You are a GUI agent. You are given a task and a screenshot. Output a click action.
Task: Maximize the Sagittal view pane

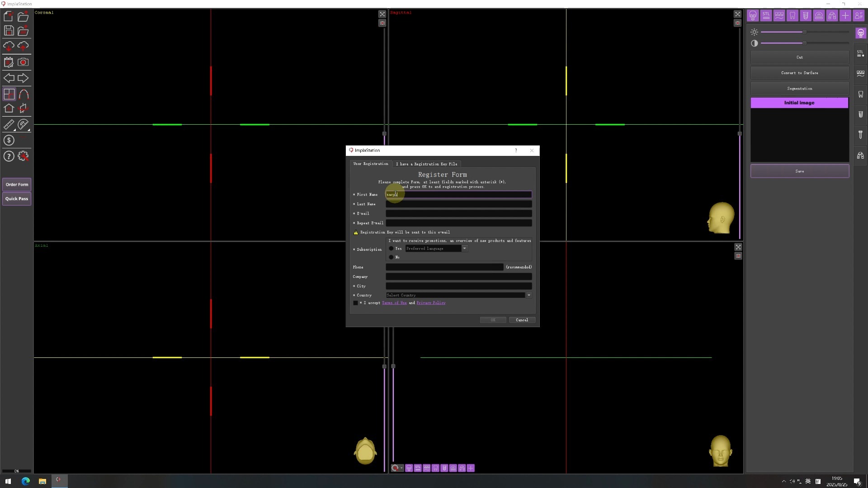pos(738,14)
